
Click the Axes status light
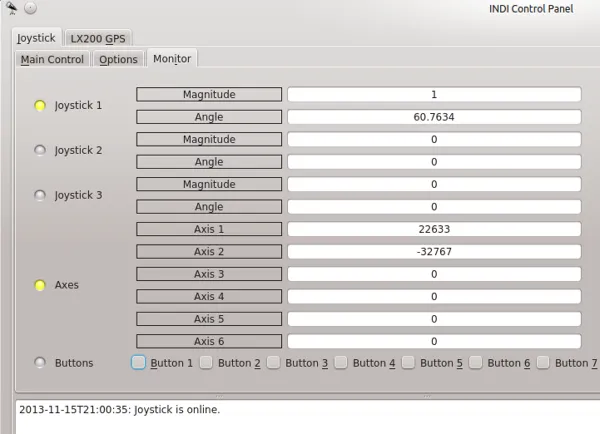pos(40,285)
